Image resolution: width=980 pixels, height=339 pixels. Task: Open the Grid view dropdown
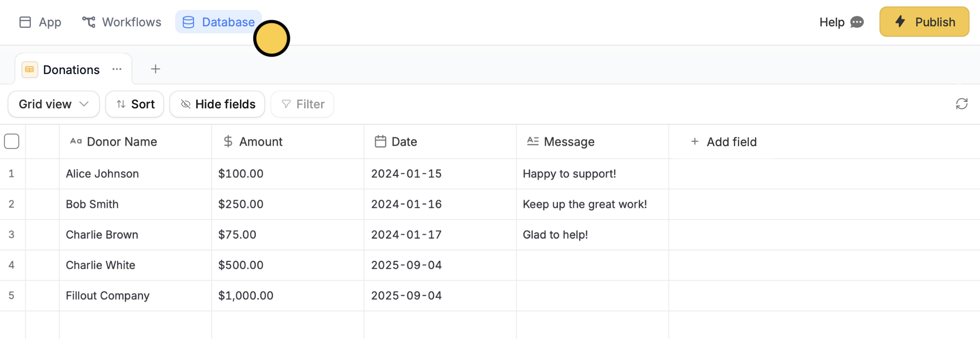[53, 104]
